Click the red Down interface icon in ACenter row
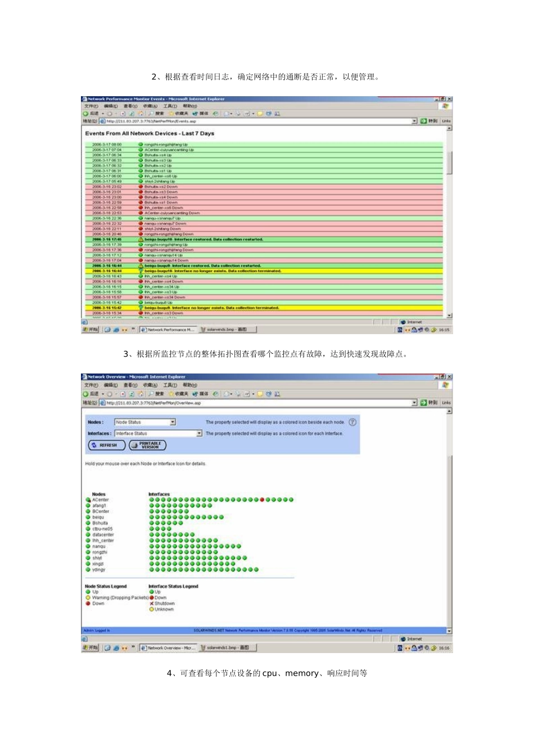This screenshot has width=534, height=756. (262, 499)
